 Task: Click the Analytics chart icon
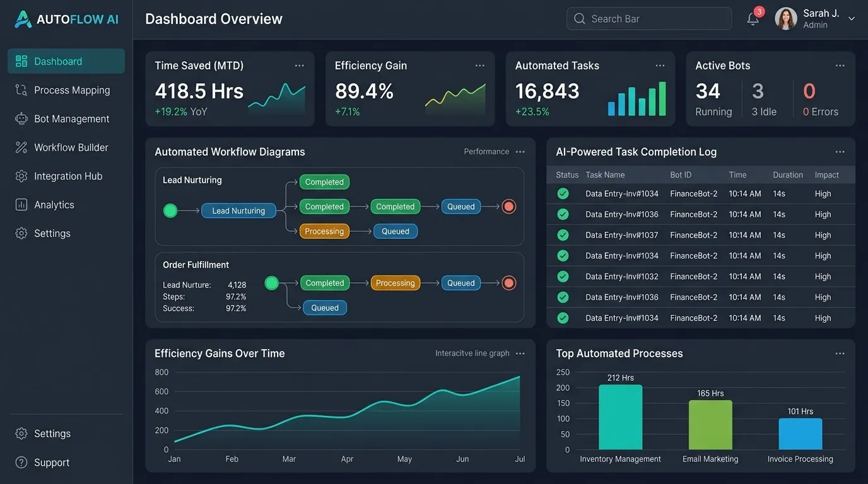[21, 205]
